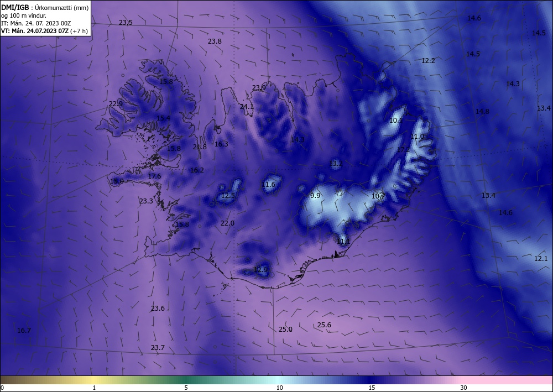This screenshot has height=392, width=553.
Task: Click the 14.8 value east of Iceland
Action: 482,112
